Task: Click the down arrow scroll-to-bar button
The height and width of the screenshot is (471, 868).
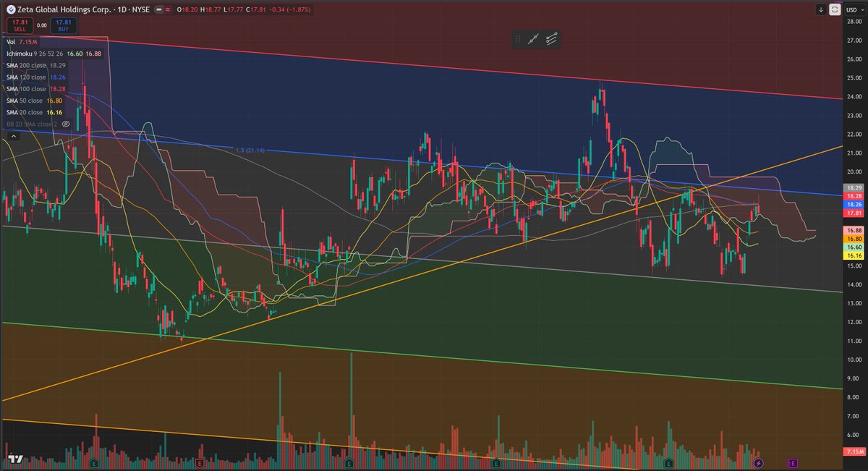Action: (821, 10)
